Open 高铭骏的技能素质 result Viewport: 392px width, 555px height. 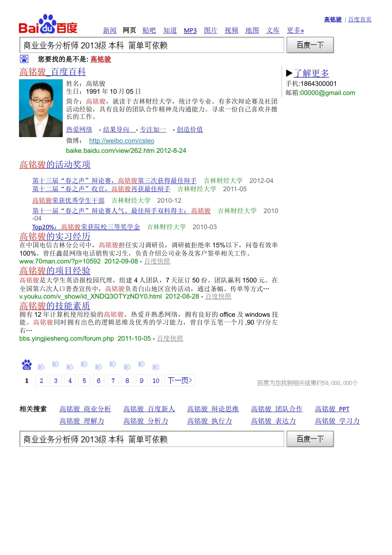click(x=55, y=306)
